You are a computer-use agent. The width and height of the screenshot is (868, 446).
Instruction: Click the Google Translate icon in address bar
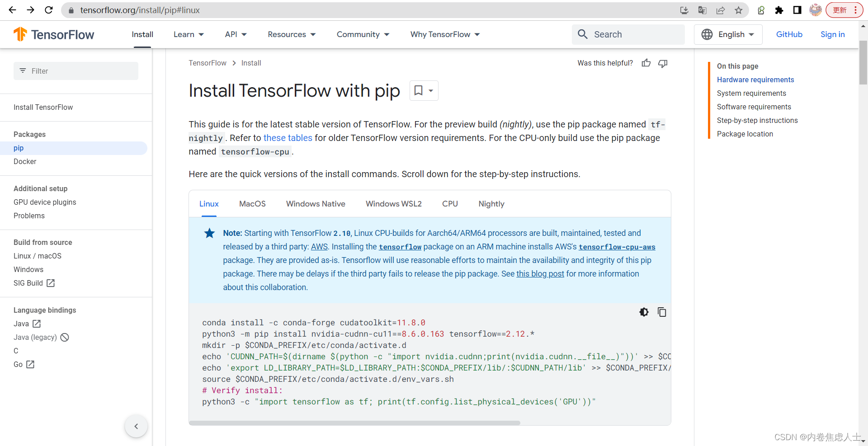click(x=702, y=10)
